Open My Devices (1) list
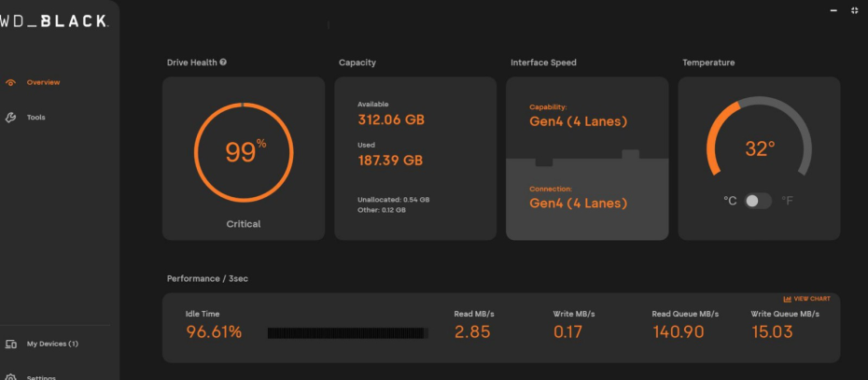 (52, 344)
